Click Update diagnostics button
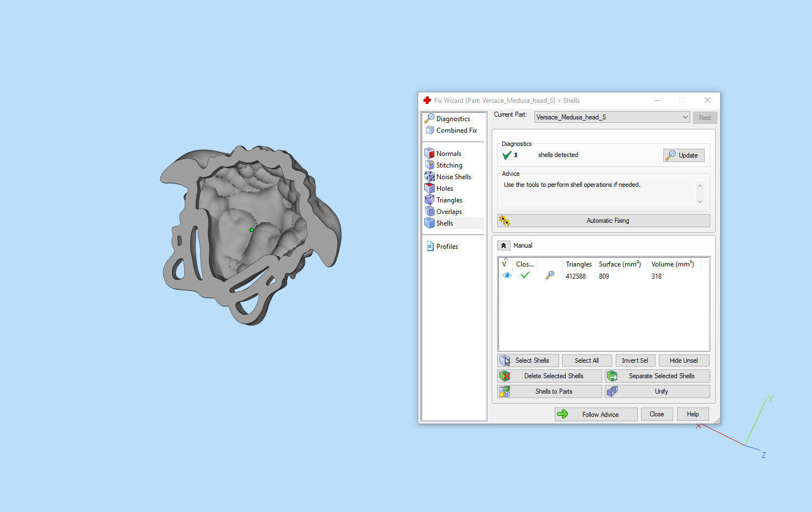 (x=684, y=155)
